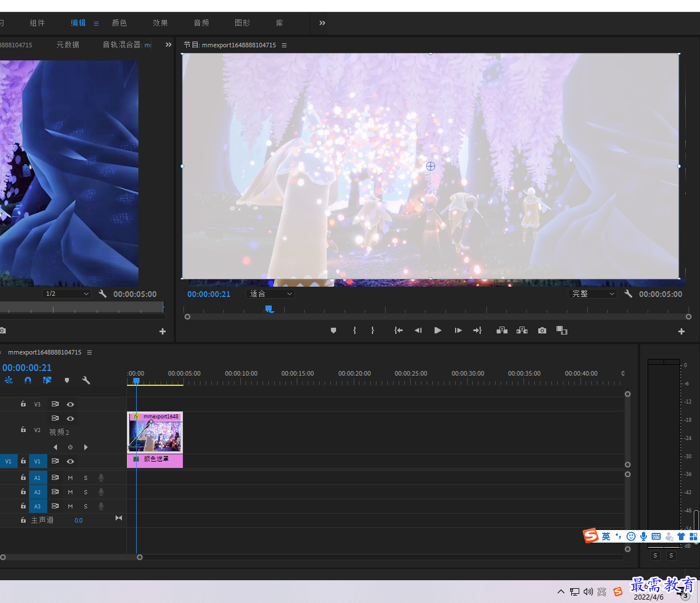Open Source monitor button editor plus
Image resolution: width=700 pixels, height=603 pixels.
coord(162,331)
